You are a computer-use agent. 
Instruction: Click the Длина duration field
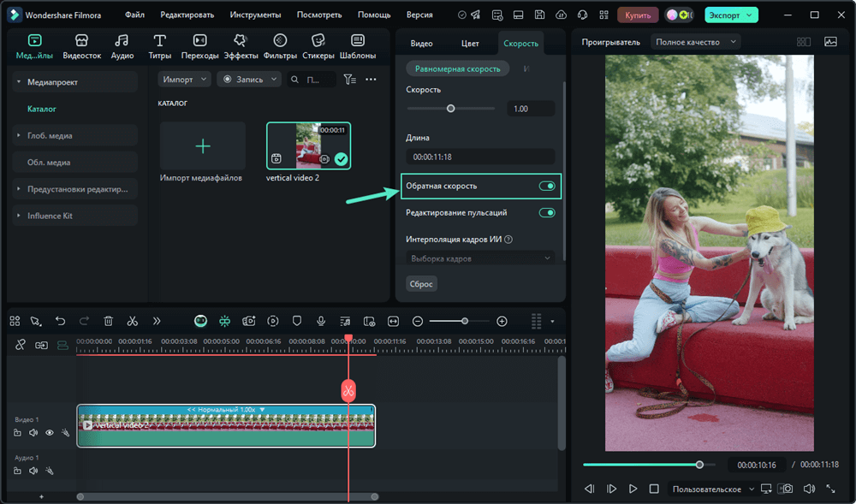click(480, 157)
